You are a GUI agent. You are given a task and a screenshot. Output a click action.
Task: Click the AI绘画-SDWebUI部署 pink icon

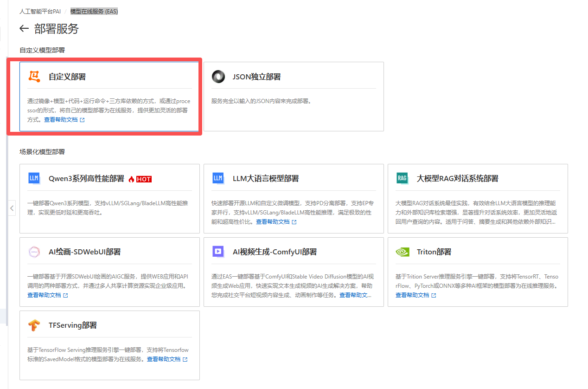pos(34,252)
